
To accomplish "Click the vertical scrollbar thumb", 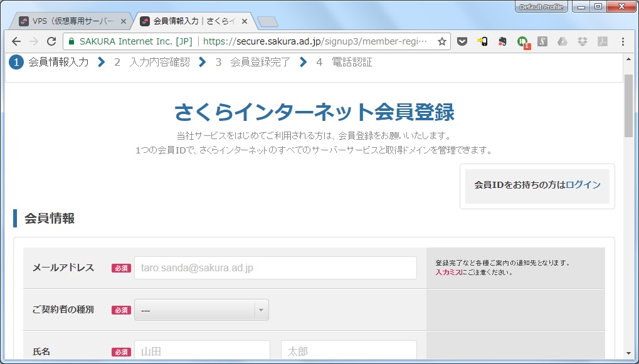I will [x=628, y=106].
